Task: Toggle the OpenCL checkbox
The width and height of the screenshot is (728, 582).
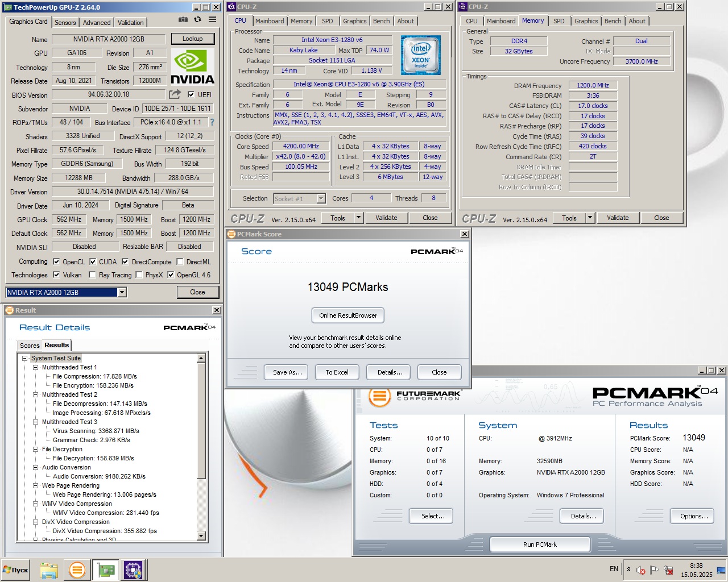Action: [56, 262]
